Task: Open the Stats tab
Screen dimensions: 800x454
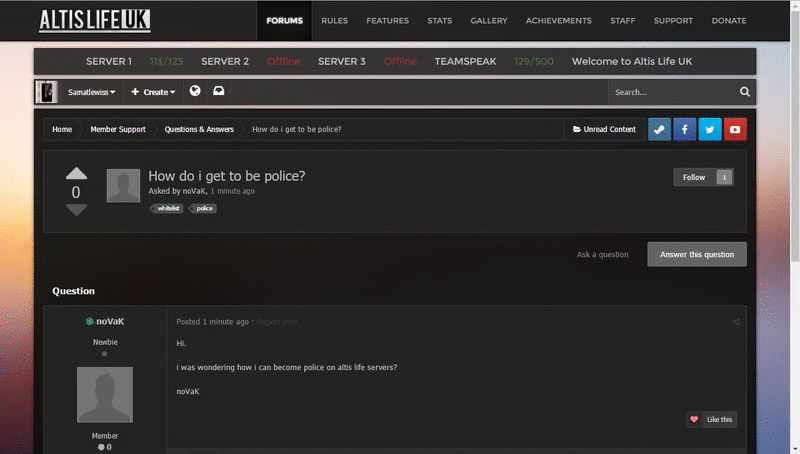Action: coord(439,21)
